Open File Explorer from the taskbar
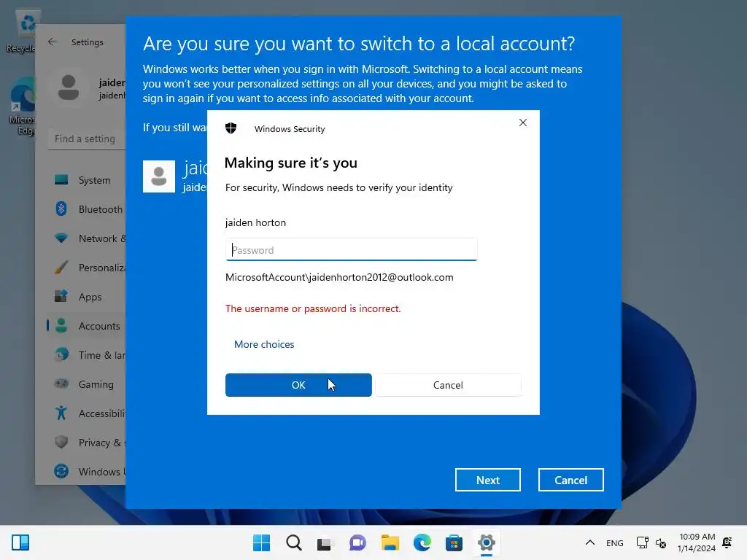The height and width of the screenshot is (560, 747). coord(390,542)
